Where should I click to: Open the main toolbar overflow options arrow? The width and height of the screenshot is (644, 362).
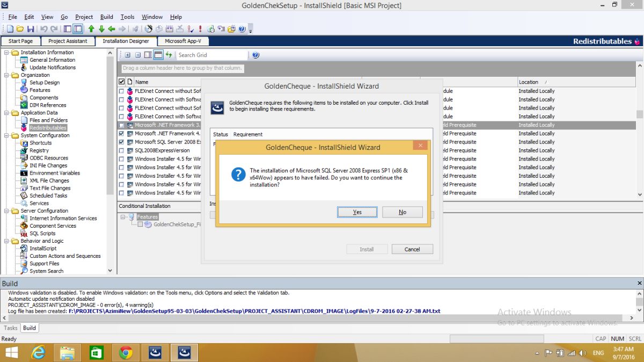click(x=251, y=30)
